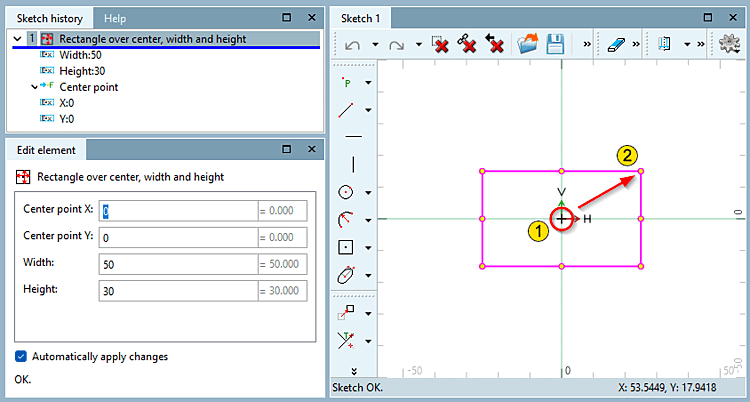Expand overflow chevron next to the eraser

tap(636, 44)
